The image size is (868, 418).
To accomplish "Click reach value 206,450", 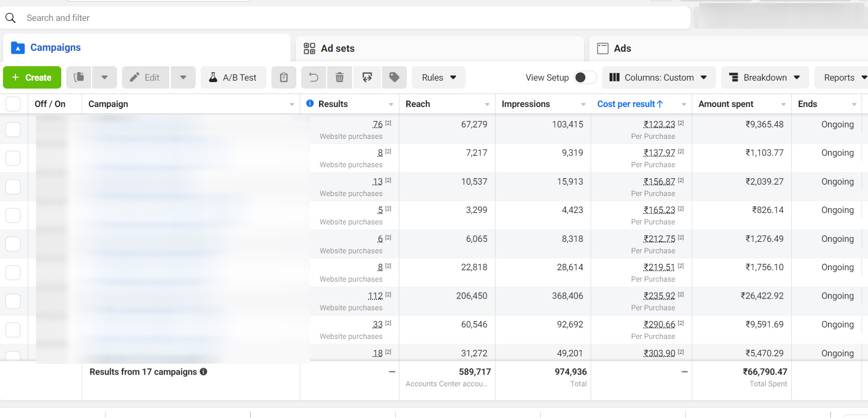I will [x=472, y=296].
